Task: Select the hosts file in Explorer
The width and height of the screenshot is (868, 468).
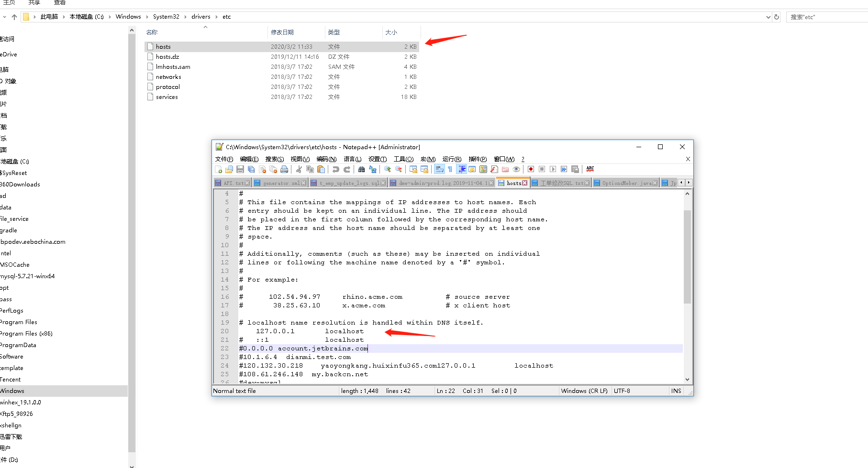Action: pyautogui.click(x=282, y=47)
